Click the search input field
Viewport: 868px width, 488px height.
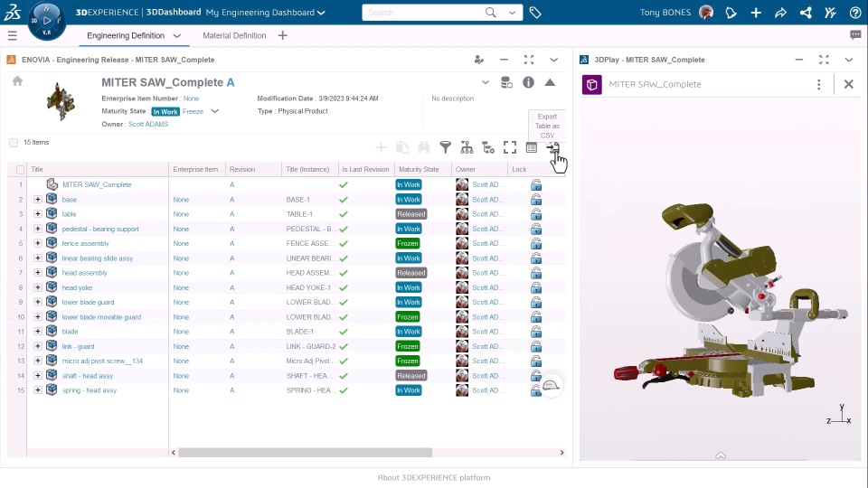(423, 12)
